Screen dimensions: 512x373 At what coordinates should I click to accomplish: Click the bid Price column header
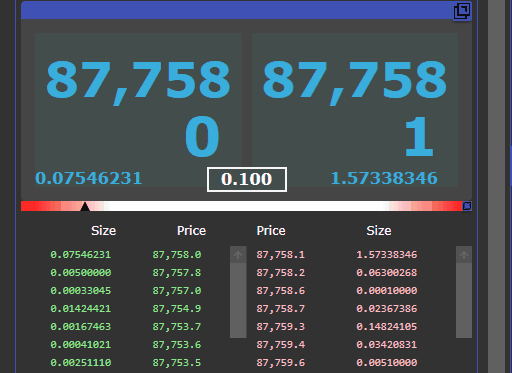191,231
